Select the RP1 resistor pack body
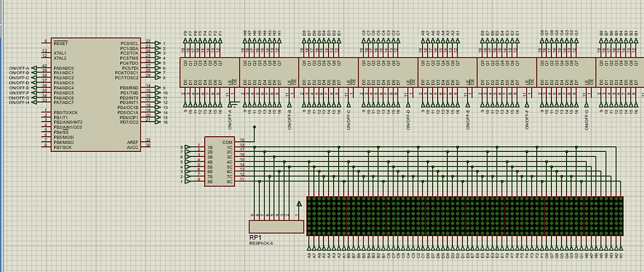Viewport: 644px width, 272px height. pyautogui.click(x=277, y=227)
